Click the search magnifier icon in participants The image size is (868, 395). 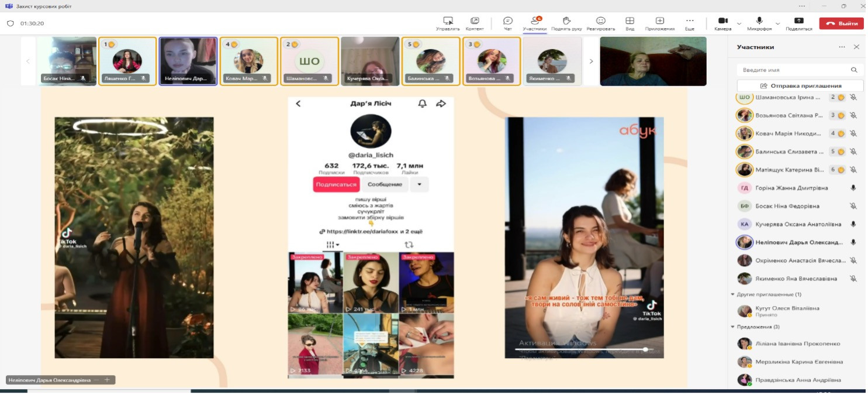(x=854, y=70)
